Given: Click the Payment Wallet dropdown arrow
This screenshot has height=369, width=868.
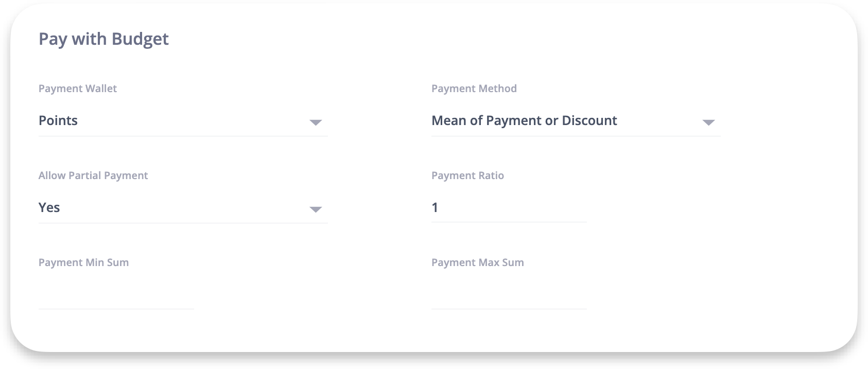Looking at the screenshot, I should 316,122.
